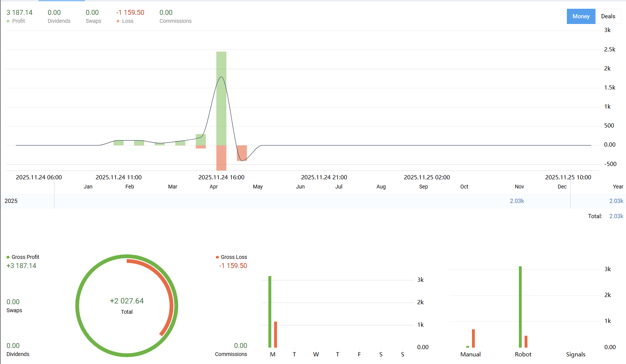Click the red Gross Loss legend dot
Viewport: 626px width, 364px height.
(217, 257)
